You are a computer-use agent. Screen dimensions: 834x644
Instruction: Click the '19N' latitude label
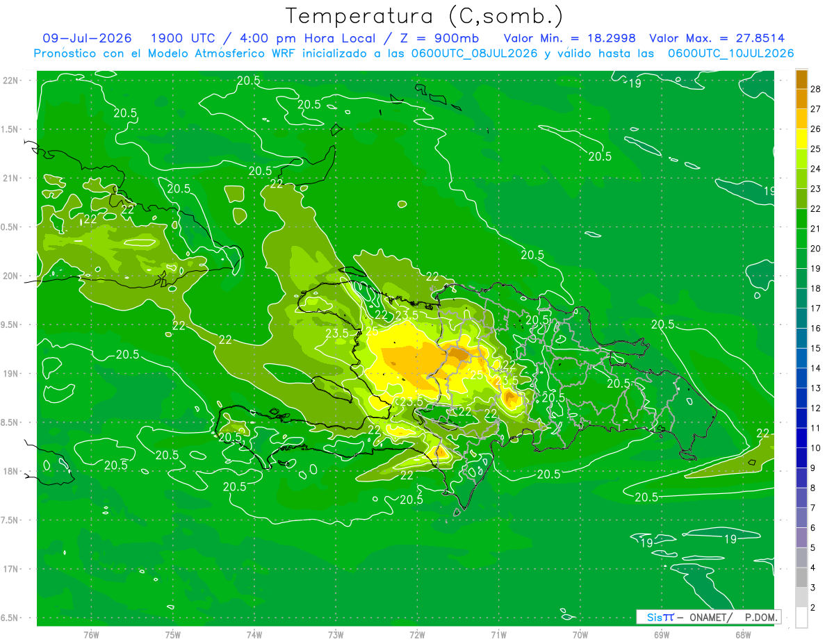tap(10, 373)
